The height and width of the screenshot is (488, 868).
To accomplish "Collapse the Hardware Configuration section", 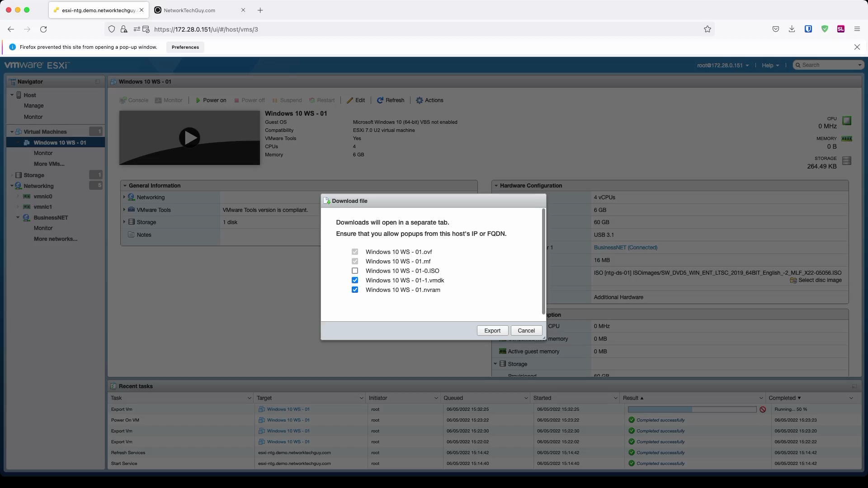I will 496,186.
